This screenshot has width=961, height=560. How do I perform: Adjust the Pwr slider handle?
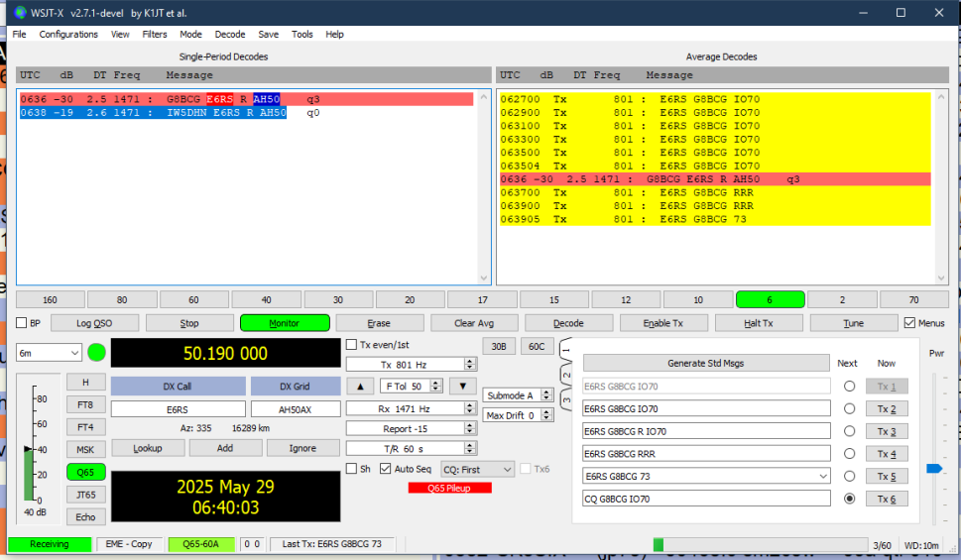(933, 469)
